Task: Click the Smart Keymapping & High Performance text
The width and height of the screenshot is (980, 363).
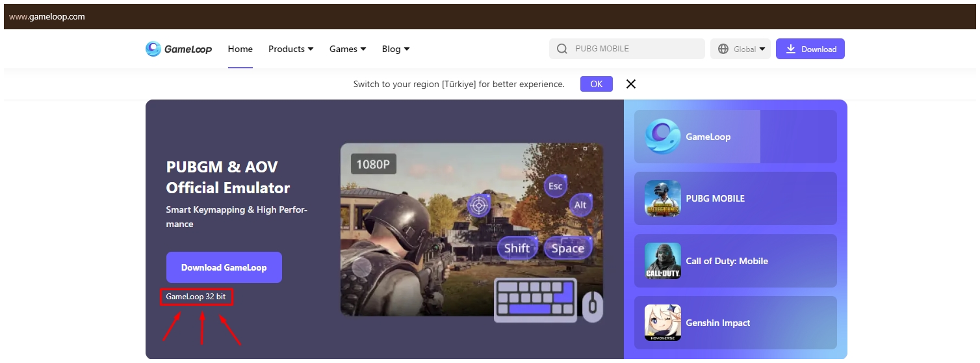Action: 237,217
